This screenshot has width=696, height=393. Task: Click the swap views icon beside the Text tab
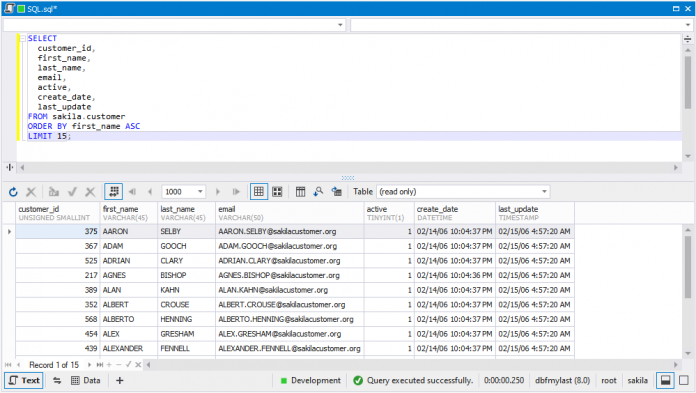tap(57, 381)
